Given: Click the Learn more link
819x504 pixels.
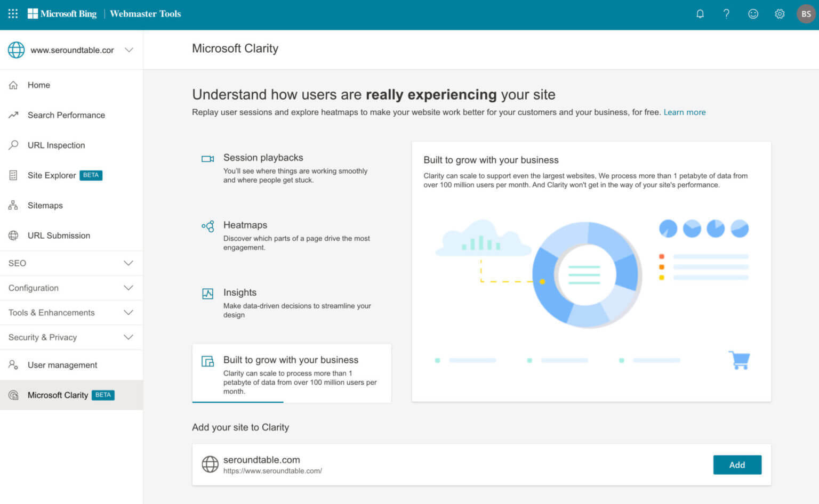Looking at the screenshot, I should coord(685,112).
